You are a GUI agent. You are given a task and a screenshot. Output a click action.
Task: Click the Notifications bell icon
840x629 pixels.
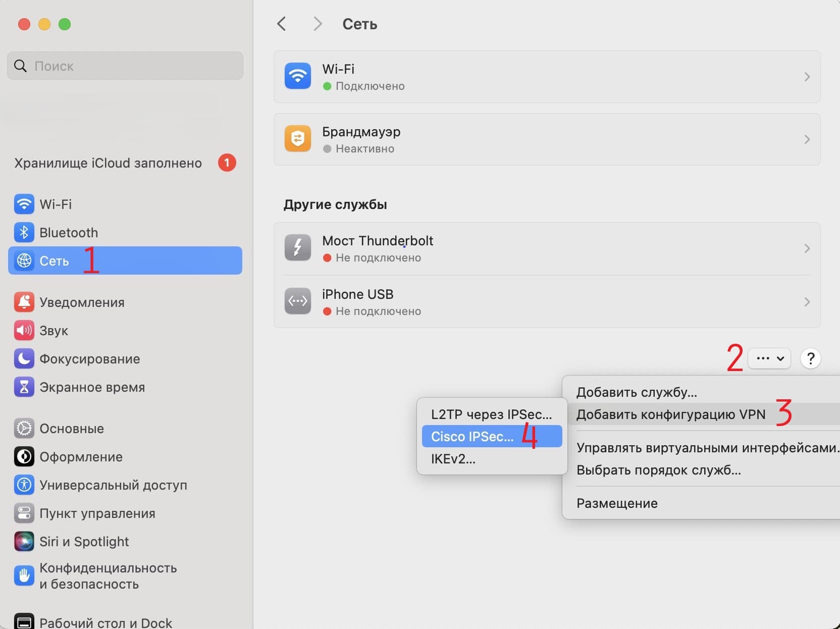point(24,302)
